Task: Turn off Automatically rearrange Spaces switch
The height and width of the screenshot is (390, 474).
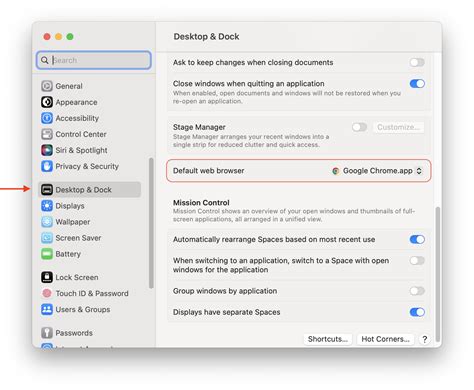Action: (x=417, y=239)
